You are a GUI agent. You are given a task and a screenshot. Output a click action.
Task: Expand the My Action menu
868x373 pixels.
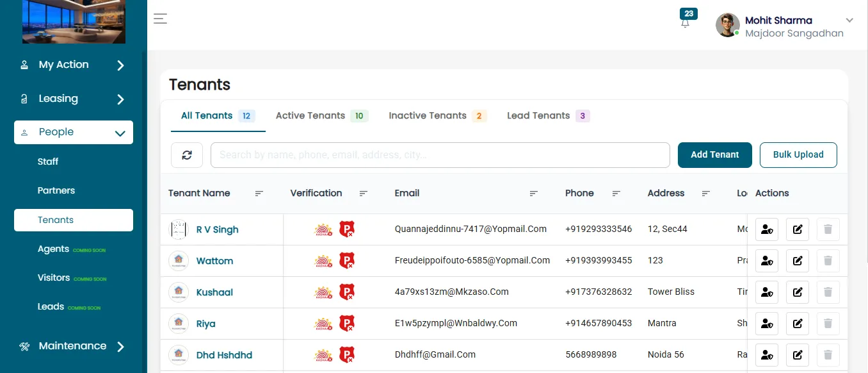[x=74, y=65]
